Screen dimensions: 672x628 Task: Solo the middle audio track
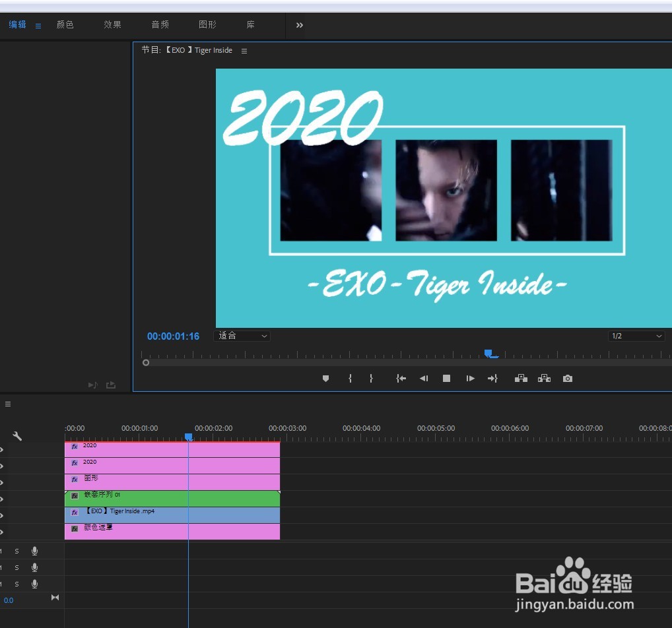click(x=17, y=567)
